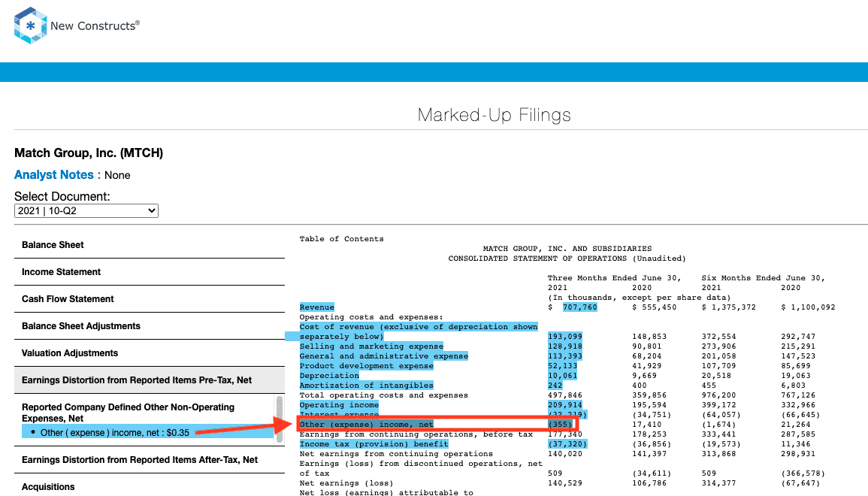Click the highlighted revenue value 707,760
Image resolution: width=868 pixels, height=496 pixels.
pos(579,307)
